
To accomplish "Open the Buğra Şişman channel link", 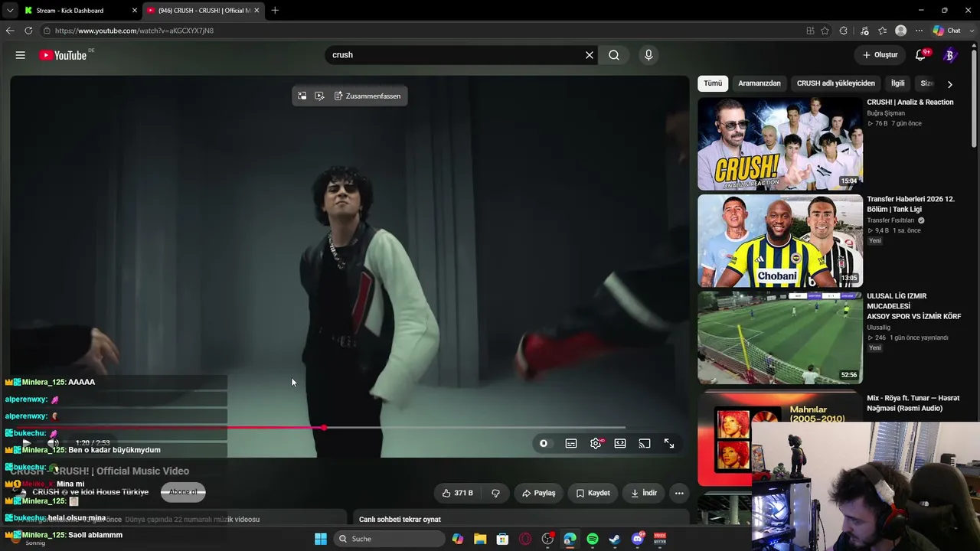I will (886, 113).
